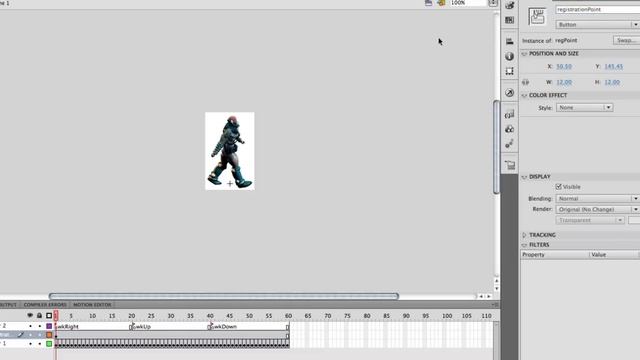Screen dimensions: 640x360
Task: Collapse the Color Effect section
Action: point(524,96)
